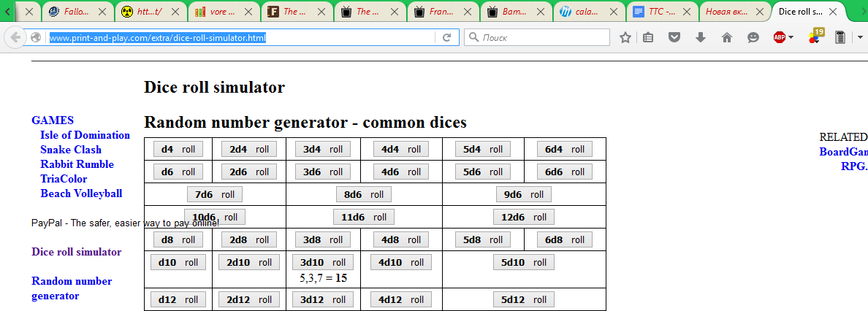Switch to the Bam... tab
Image resolution: width=868 pixels, height=311 pixels.
click(514, 11)
